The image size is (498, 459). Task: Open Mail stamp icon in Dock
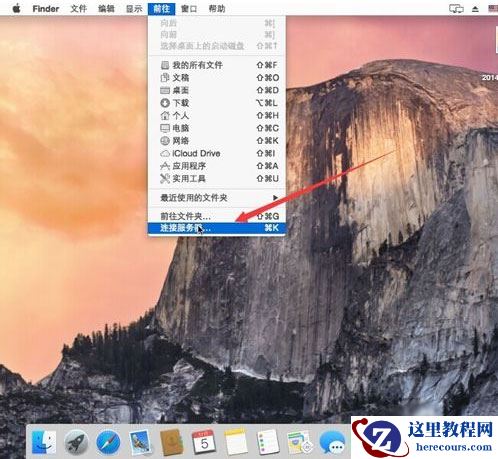(140, 442)
